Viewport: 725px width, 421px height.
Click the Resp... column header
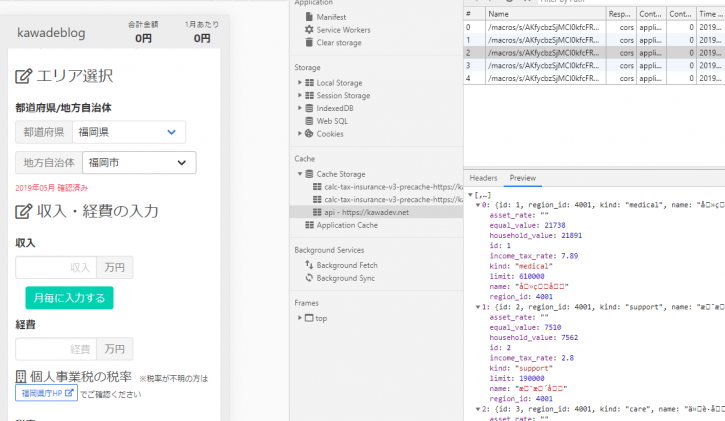(x=621, y=14)
